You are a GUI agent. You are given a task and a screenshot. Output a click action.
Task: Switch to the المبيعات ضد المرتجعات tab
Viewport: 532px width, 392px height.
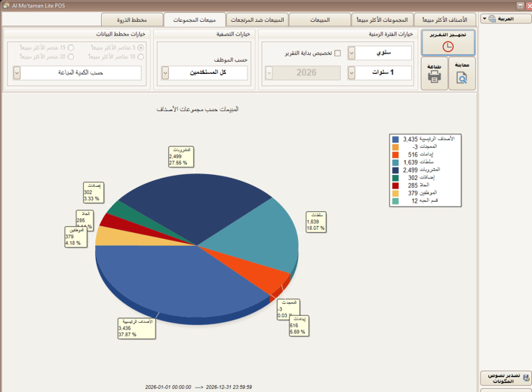pyautogui.click(x=257, y=20)
